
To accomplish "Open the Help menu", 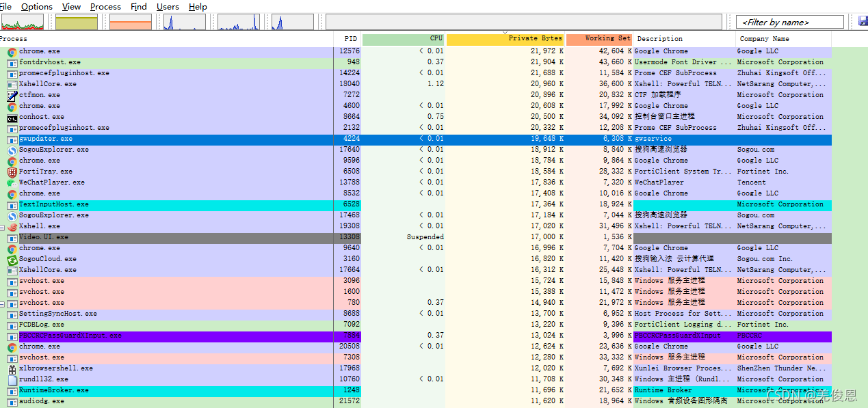I will 198,6.
